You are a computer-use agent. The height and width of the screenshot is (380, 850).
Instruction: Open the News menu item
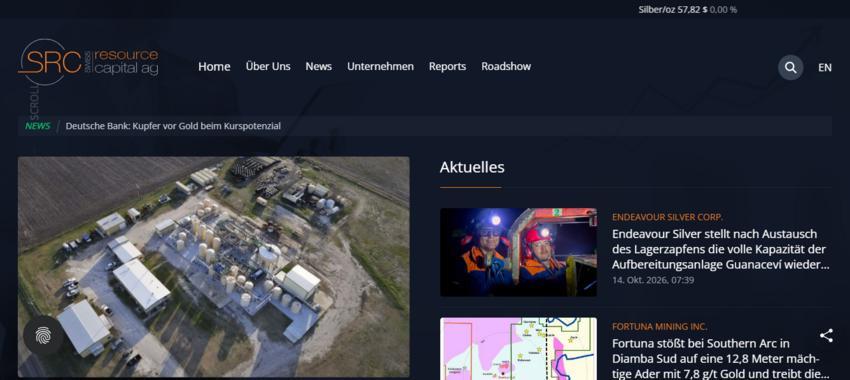318,67
